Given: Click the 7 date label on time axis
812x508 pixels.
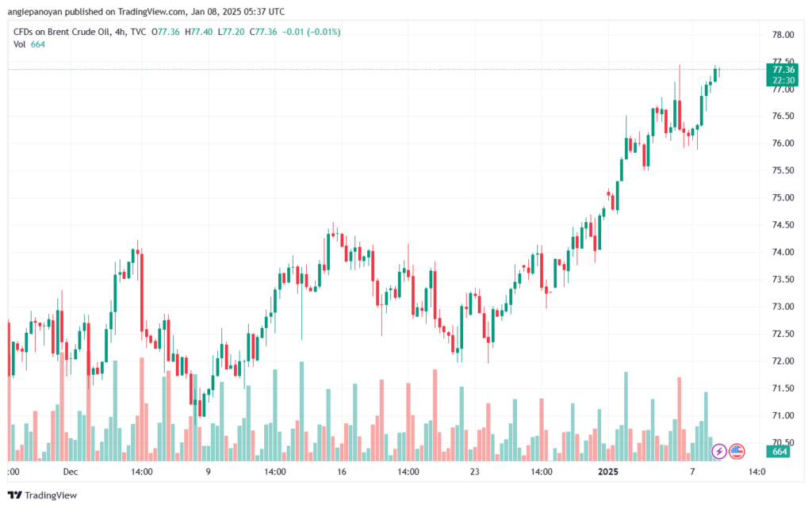Looking at the screenshot, I should pos(692,472).
